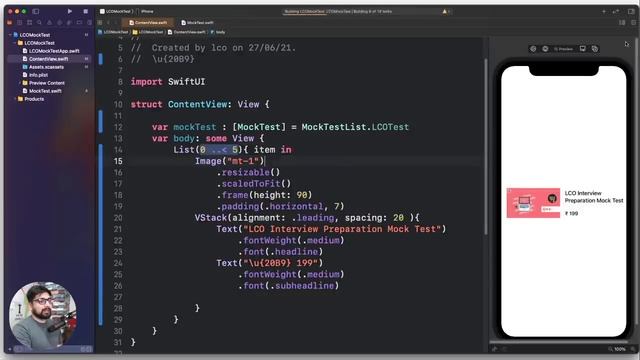The height and width of the screenshot is (360, 640).
Task: Click line number 20 in gutter
Action: (x=118, y=218)
